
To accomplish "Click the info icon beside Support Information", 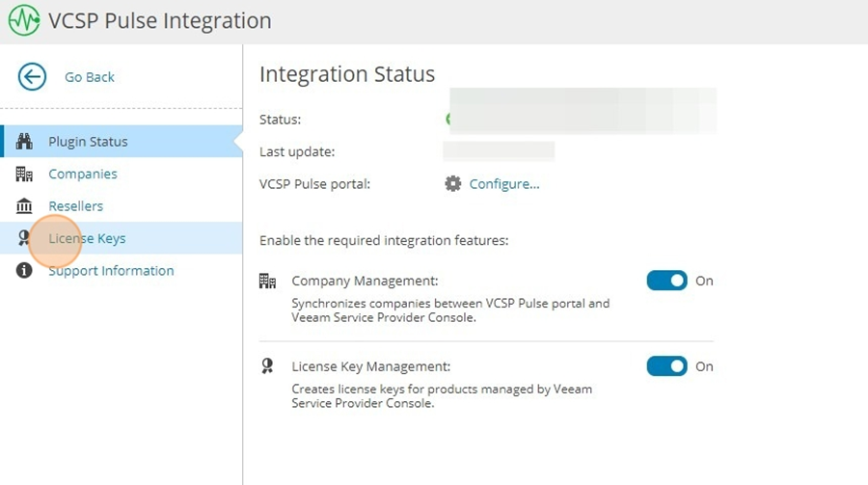I will coord(24,270).
